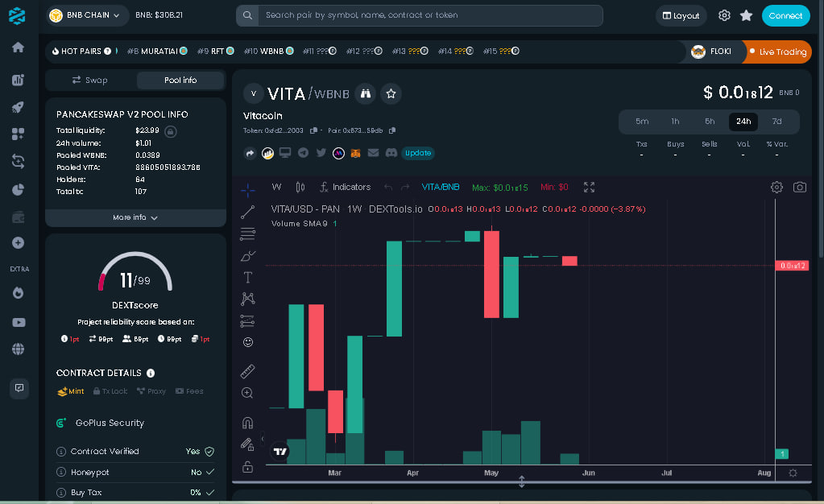Viewport: 824px width, 504px height.
Task: Select the 1h stats timeframe
Action: pos(675,122)
